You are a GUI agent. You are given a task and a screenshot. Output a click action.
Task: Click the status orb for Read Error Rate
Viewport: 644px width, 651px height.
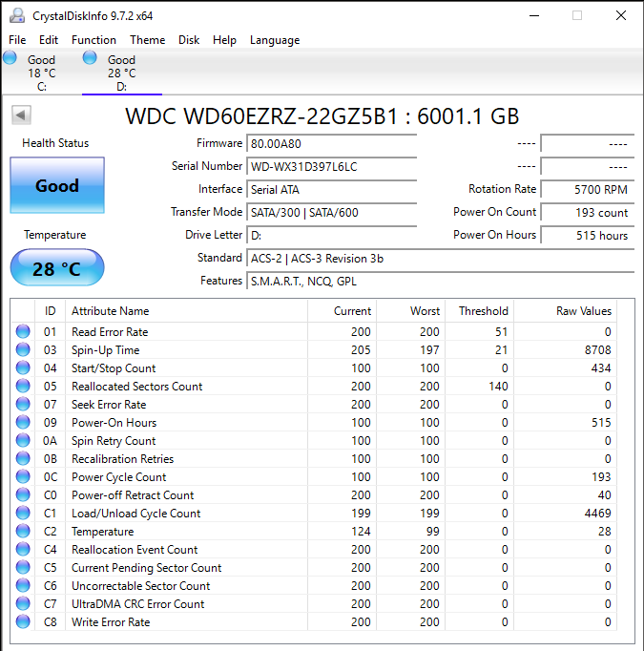23,331
